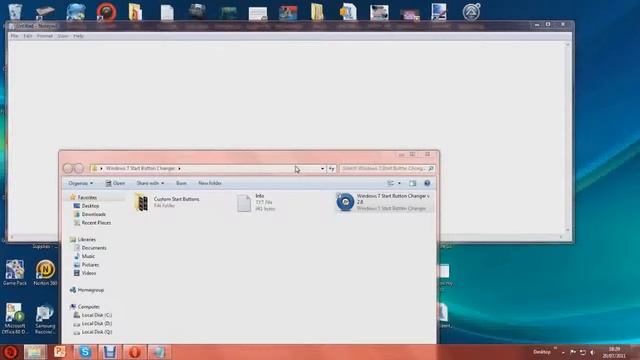Click the change view icon in Explorer
640x360 pixels.
tap(391, 183)
